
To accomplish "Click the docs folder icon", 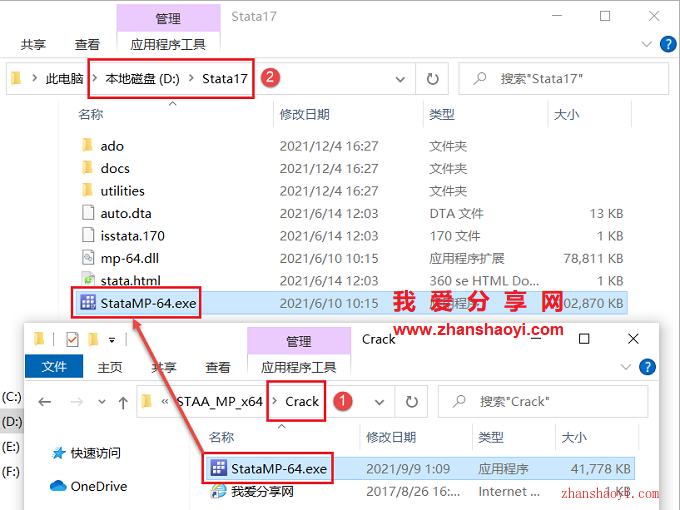I will click(x=87, y=167).
